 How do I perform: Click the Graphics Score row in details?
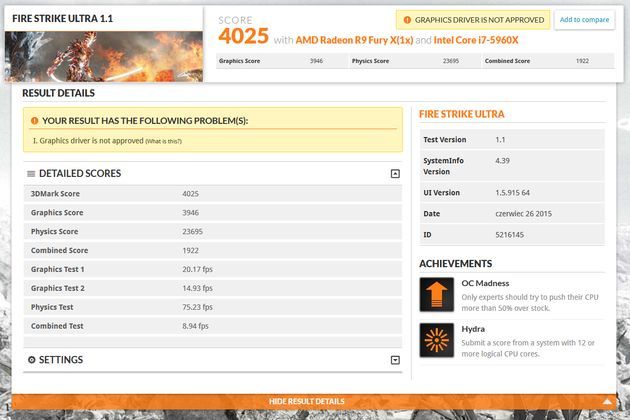click(213, 213)
